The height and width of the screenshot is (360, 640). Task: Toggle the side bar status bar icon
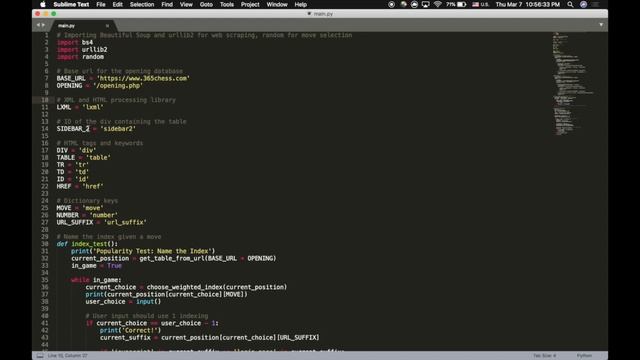[x=40, y=356]
